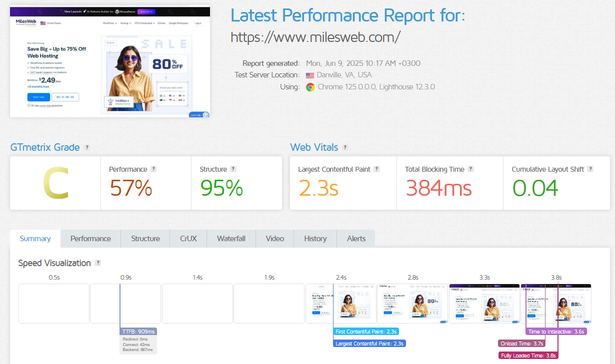Click the Latest Performance Report for heading

348,15
